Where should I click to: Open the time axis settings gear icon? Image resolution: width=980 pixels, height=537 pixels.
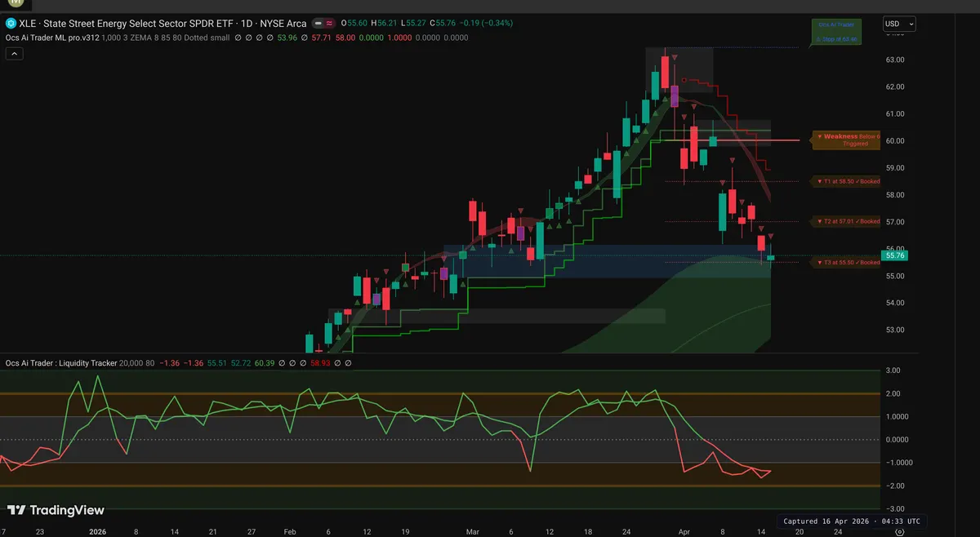pyautogui.click(x=899, y=530)
